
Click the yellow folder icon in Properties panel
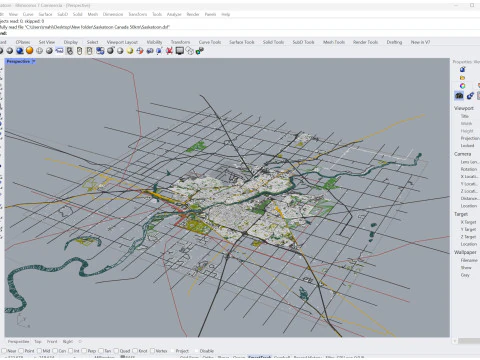click(462, 78)
